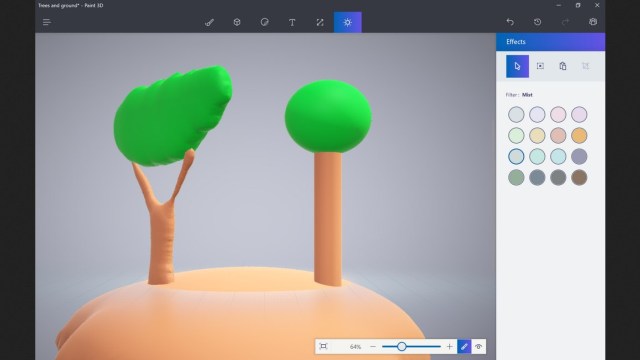The image size is (640, 360).
Task: Open the hamburger menu
Action: (47, 22)
